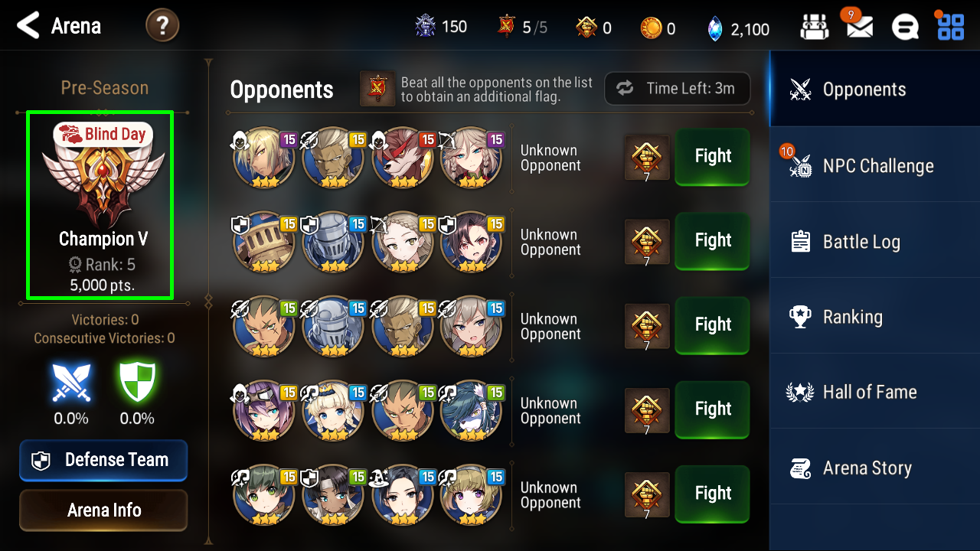980x551 pixels.
Task: Refresh opponent list via Time Left button
Action: [x=678, y=89]
